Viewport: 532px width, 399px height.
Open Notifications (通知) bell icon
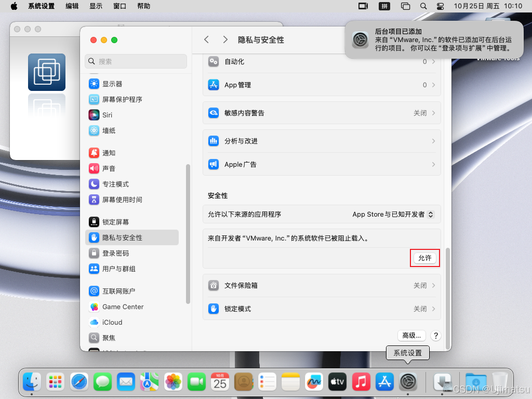tap(94, 153)
